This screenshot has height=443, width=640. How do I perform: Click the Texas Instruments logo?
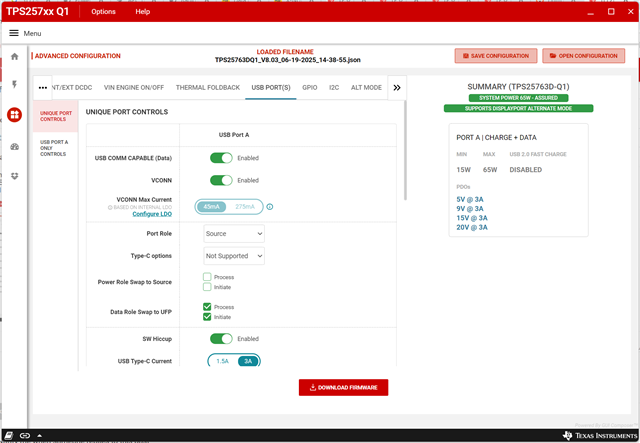coord(600,436)
